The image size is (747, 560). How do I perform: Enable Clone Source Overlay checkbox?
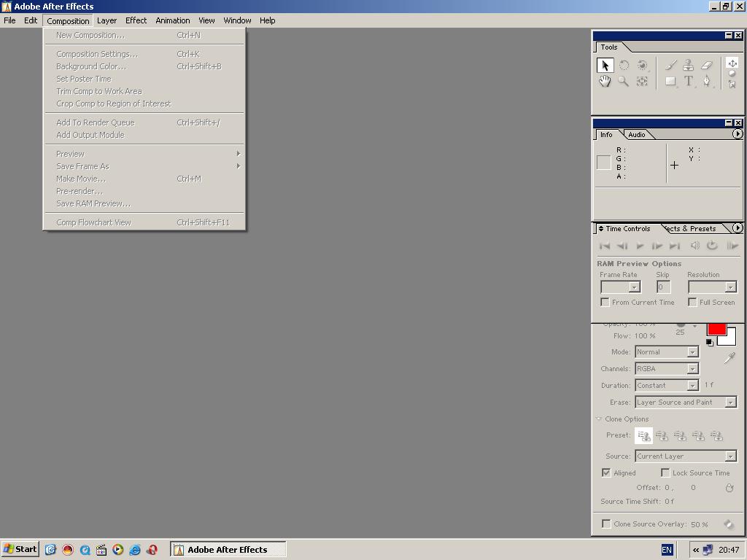[606, 524]
